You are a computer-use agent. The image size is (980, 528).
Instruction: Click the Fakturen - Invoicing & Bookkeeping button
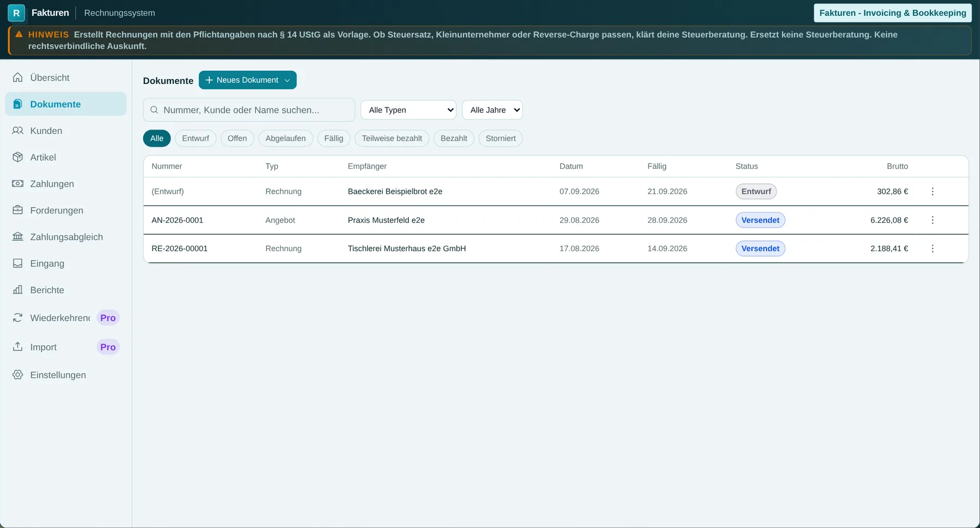click(x=893, y=13)
